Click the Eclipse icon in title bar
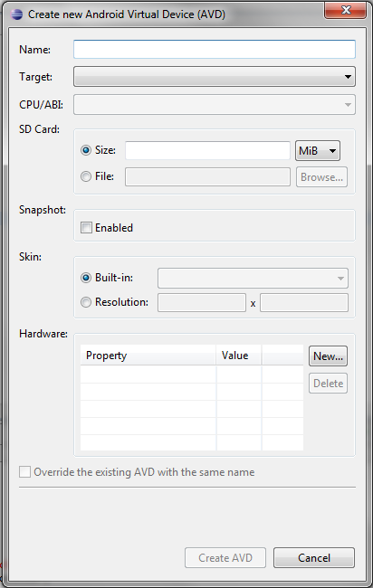Screen dimensions: 373x588 [16, 14]
